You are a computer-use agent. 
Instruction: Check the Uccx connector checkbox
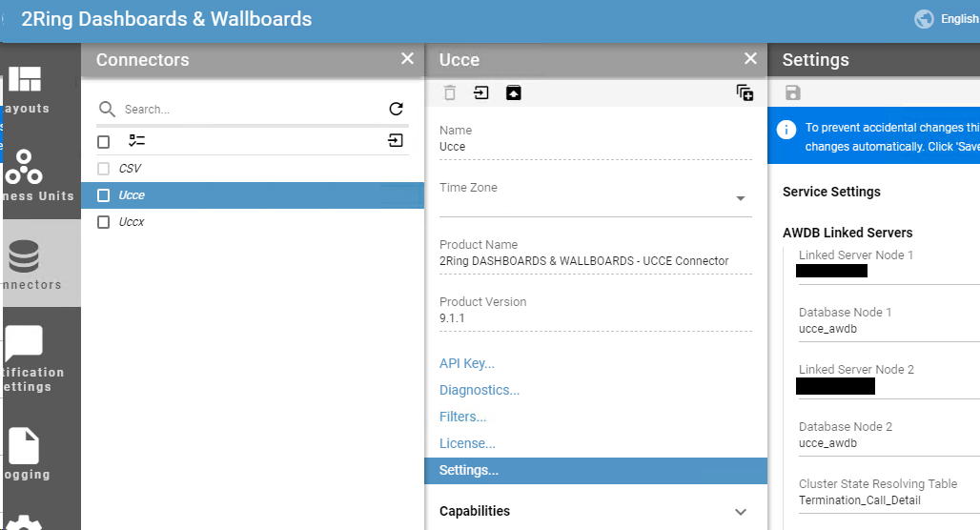104,222
